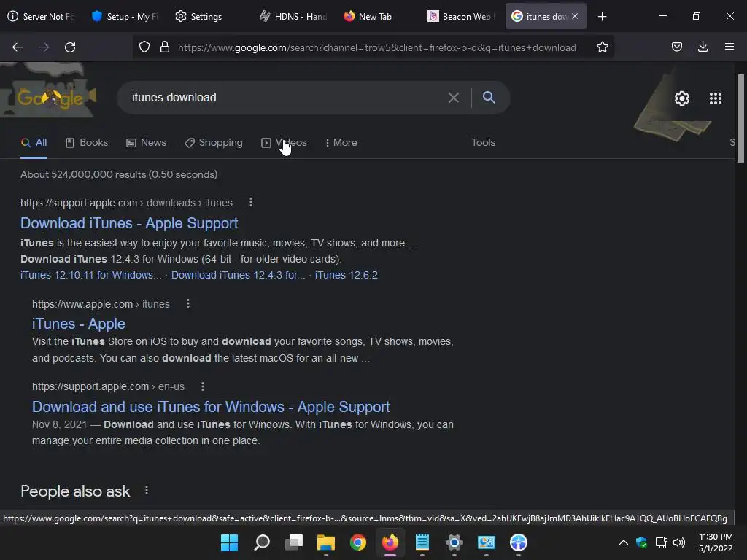The height and width of the screenshot is (560, 747).
Task: Switch to Firefox on the taskbar
Action: 390,542
